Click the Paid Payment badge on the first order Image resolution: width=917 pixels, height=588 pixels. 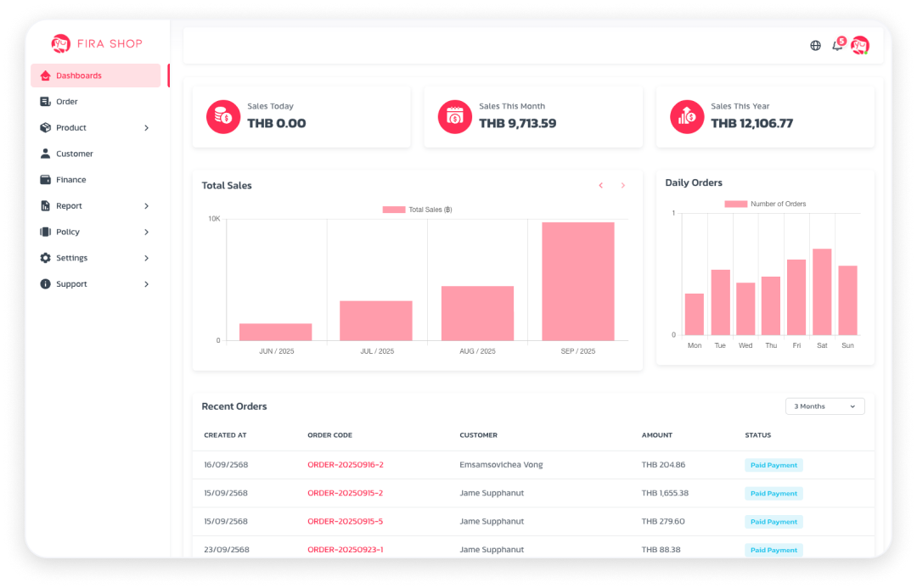[x=774, y=464]
